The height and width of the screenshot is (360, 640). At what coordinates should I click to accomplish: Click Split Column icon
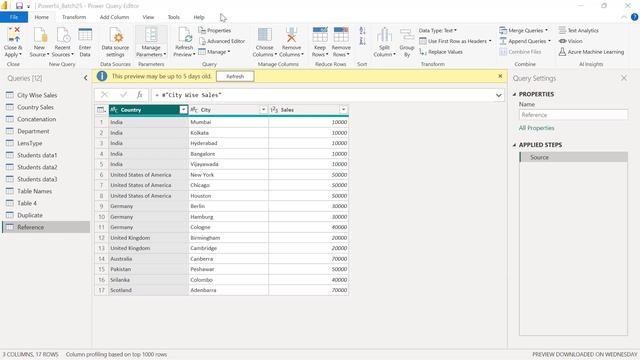point(384,35)
